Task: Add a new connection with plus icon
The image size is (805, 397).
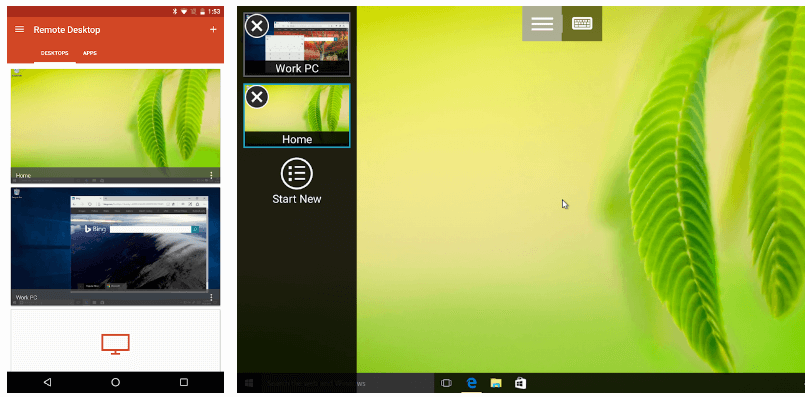Action: (213, 29)
